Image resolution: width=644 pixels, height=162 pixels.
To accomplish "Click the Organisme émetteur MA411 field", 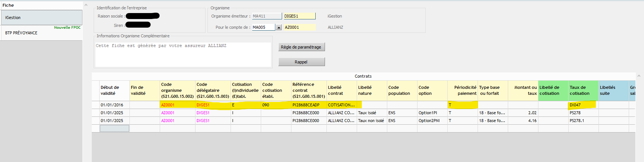I will click(x=267, y=16).
